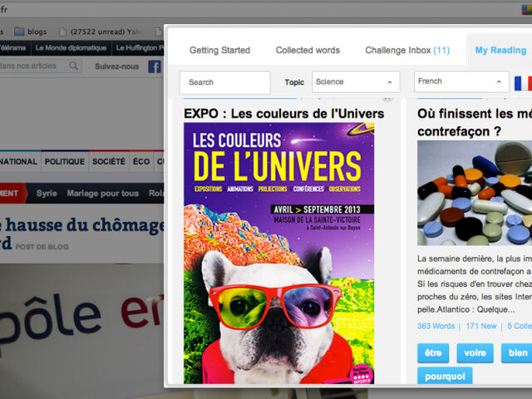Select the My Reading tab

click(x=500, y=50)
